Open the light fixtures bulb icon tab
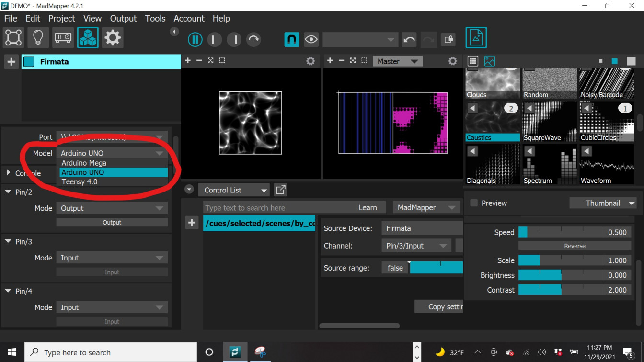The image size is (644, 362). click(x=38, y=38)
